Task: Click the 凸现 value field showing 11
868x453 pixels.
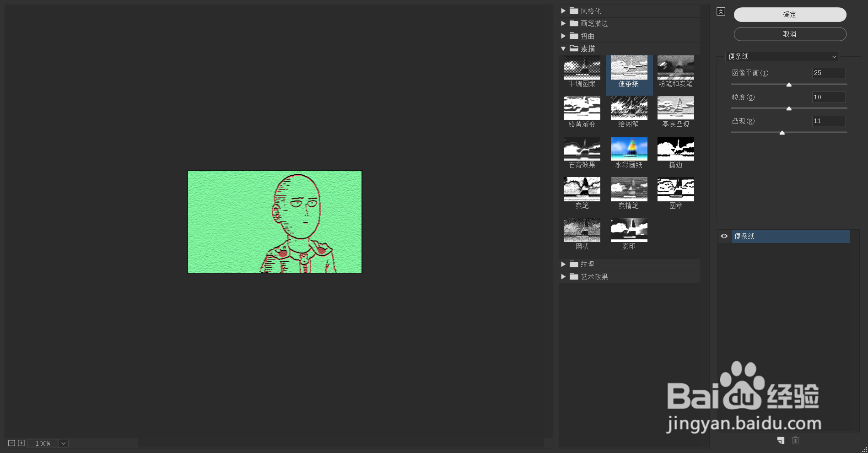Action: pyautogui.click(x=829, y=121)
